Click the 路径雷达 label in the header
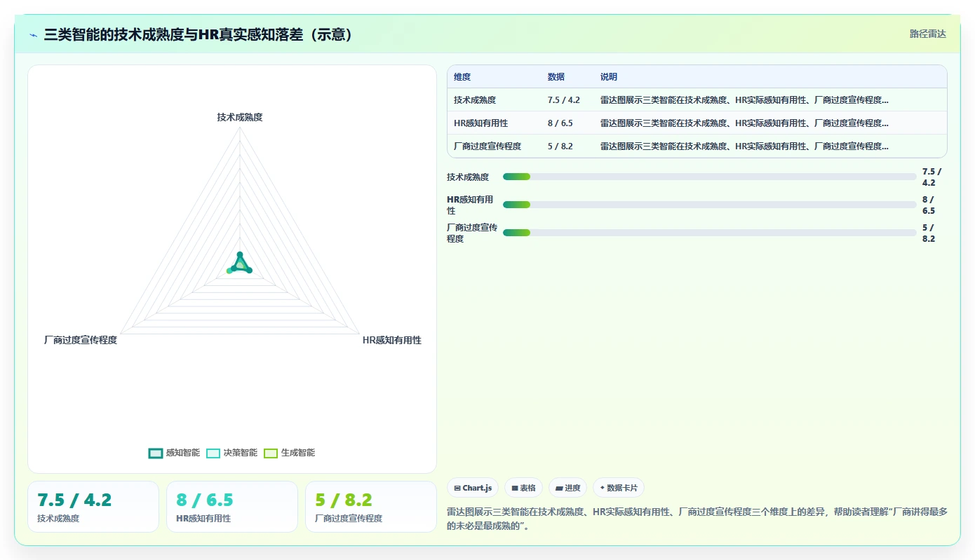 [927, 34]
